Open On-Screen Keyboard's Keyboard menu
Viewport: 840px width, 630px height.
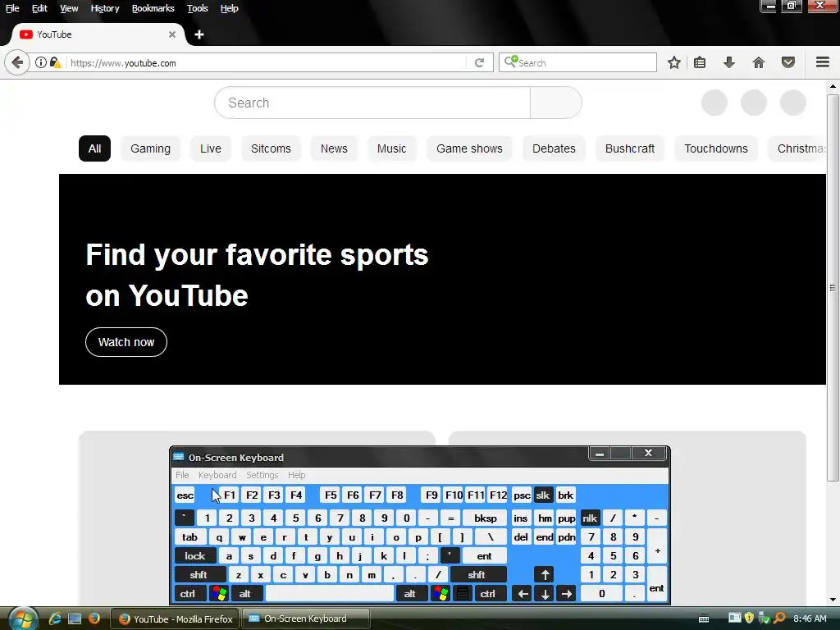point(217,475)
